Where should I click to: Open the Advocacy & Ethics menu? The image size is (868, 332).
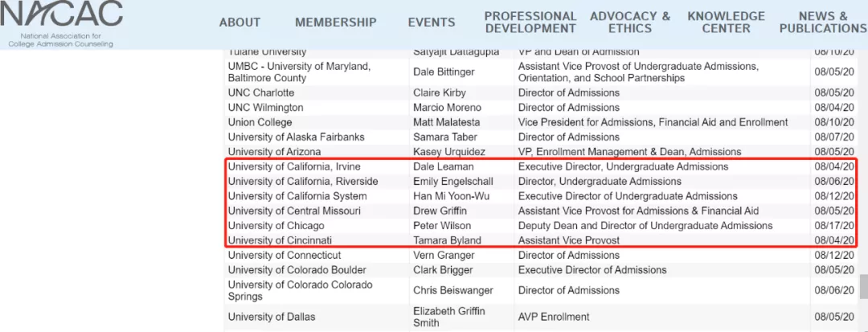(x=630, y=22)
